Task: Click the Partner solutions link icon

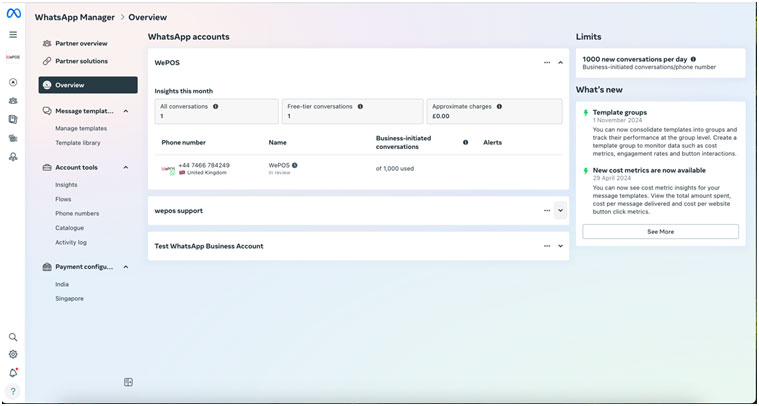Action: pos(47,61)
